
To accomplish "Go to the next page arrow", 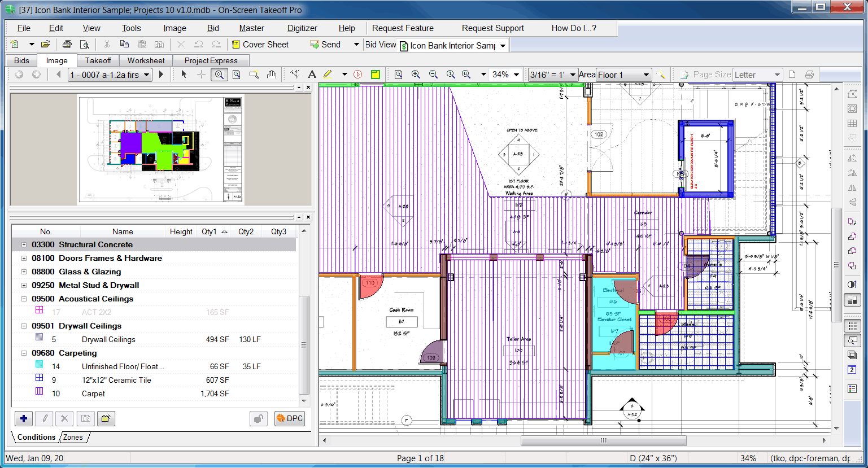I will (x=162, y=75).
